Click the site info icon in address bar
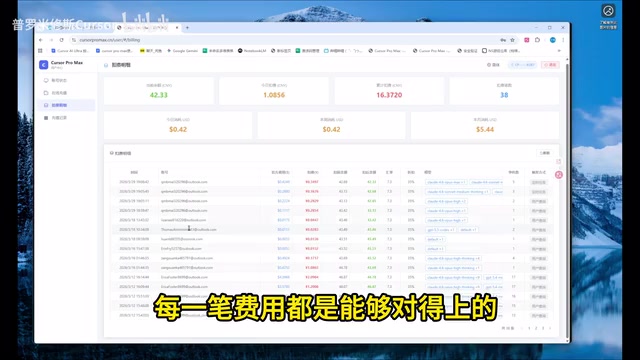 click(x=74, y=40)
